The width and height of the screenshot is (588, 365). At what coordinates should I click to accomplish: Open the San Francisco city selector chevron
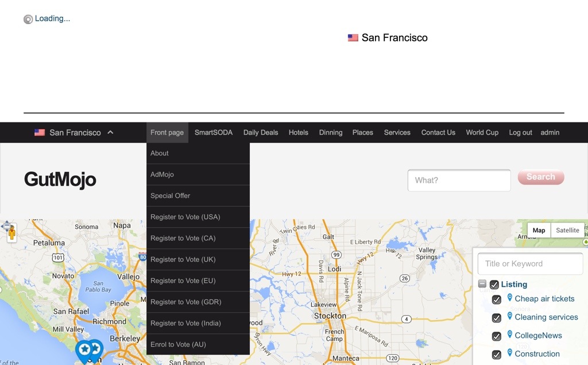(110, 132)
